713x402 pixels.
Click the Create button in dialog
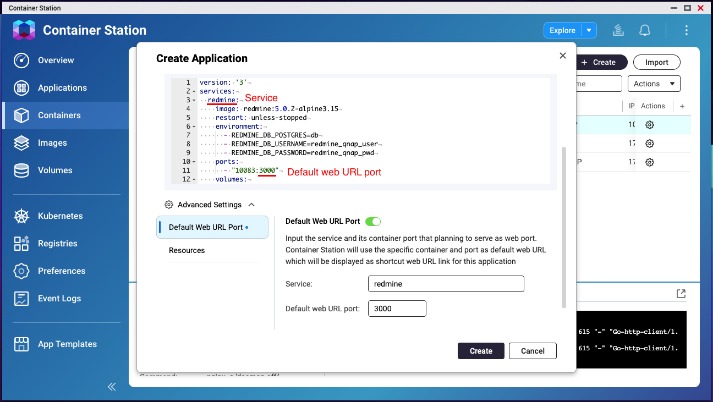[481, 351]
